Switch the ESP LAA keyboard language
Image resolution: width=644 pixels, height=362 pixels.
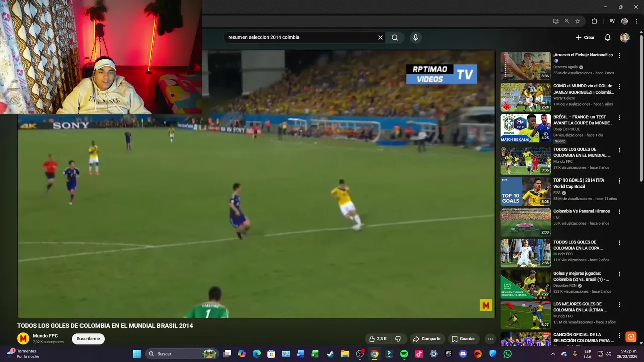[x=588, y=354]
